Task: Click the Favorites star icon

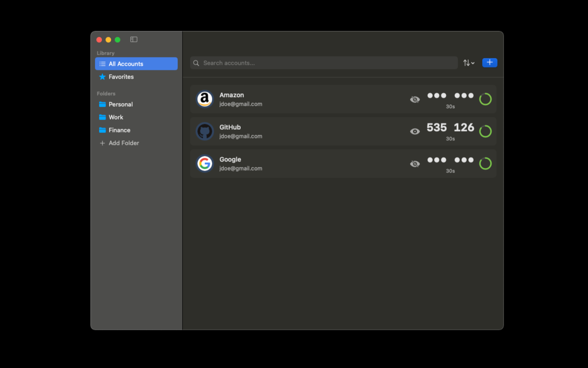Action: coord(102,76)
